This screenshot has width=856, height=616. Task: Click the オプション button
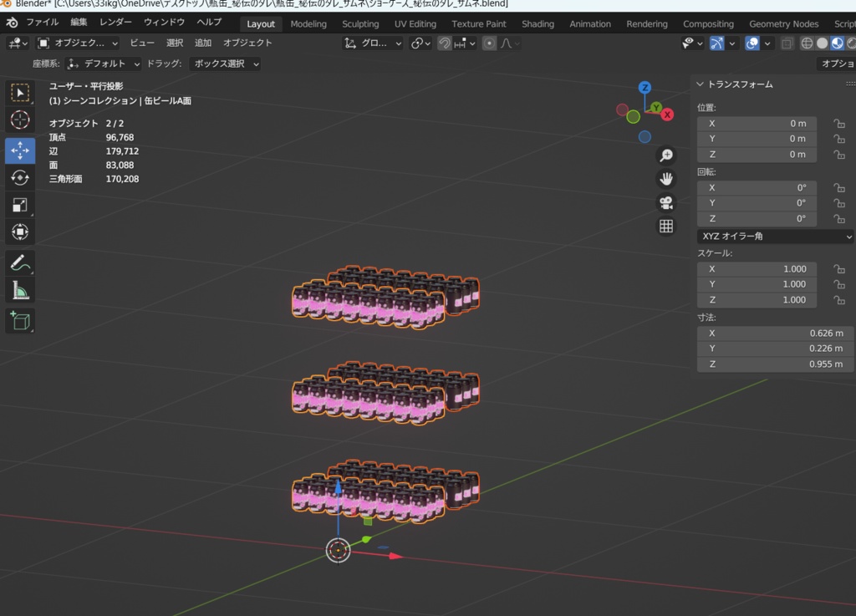click(x=837, y=64)
